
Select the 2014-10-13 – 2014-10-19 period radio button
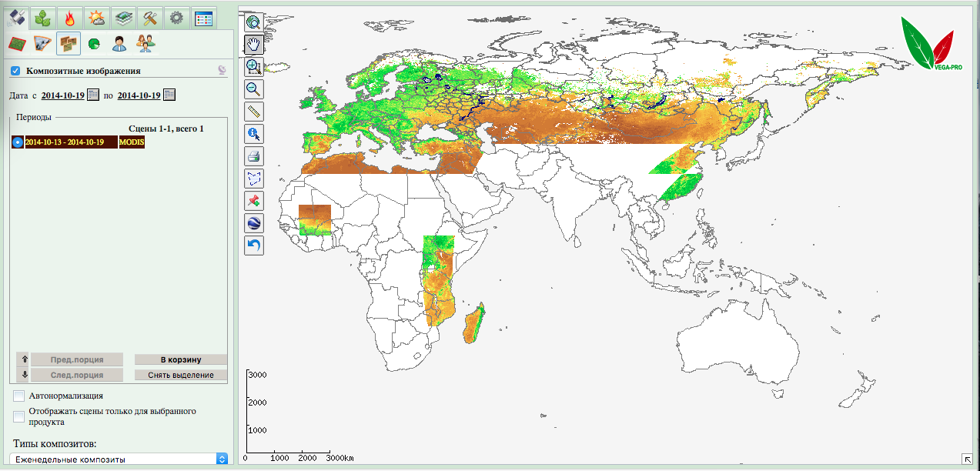point(17,142)
